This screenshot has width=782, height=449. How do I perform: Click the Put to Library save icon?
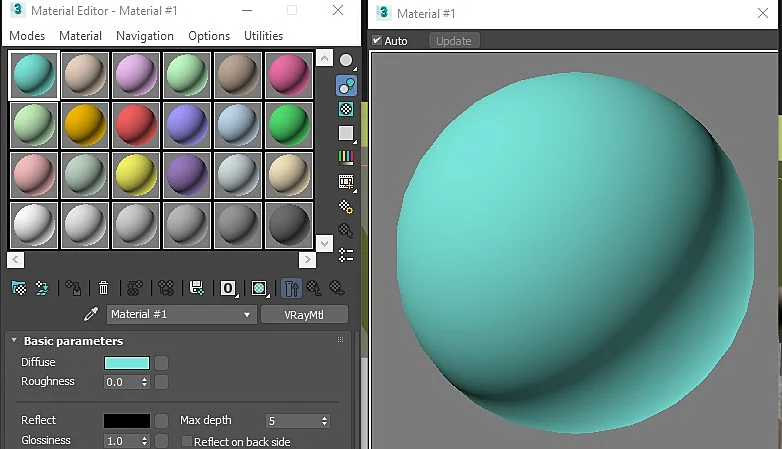(196, 288)
